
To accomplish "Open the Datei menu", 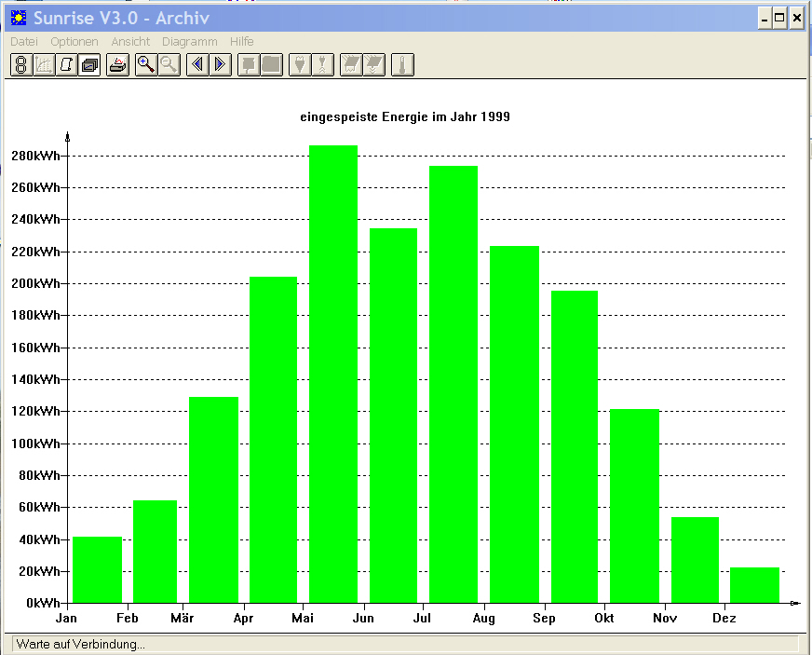I will (24, 41).
